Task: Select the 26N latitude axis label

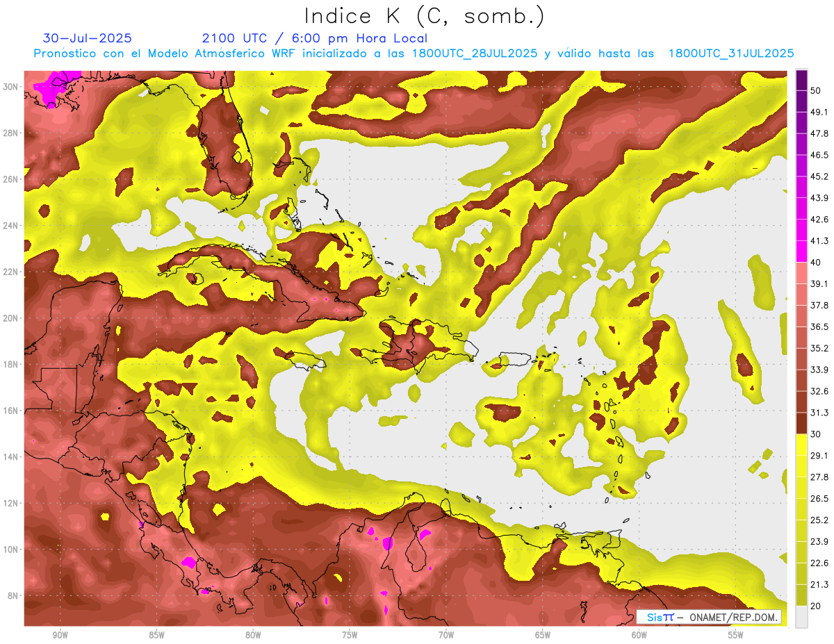Action: (12, 179)
